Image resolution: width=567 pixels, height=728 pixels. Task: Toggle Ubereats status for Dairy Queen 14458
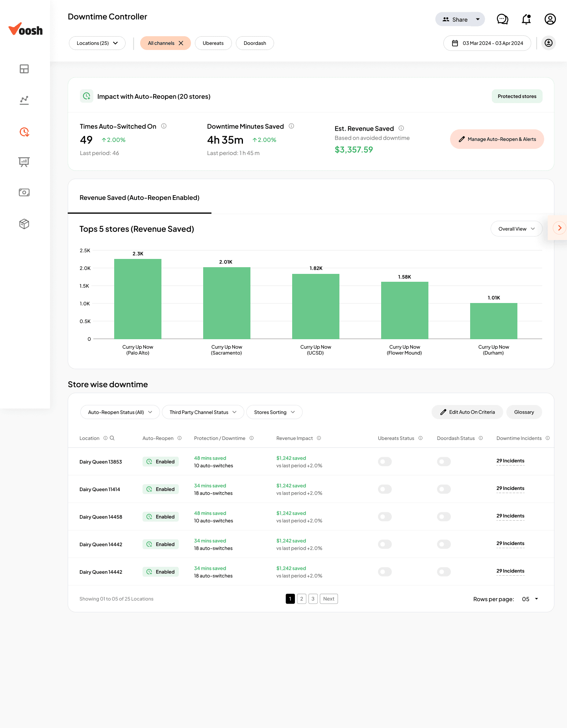(x=385, y=517)
